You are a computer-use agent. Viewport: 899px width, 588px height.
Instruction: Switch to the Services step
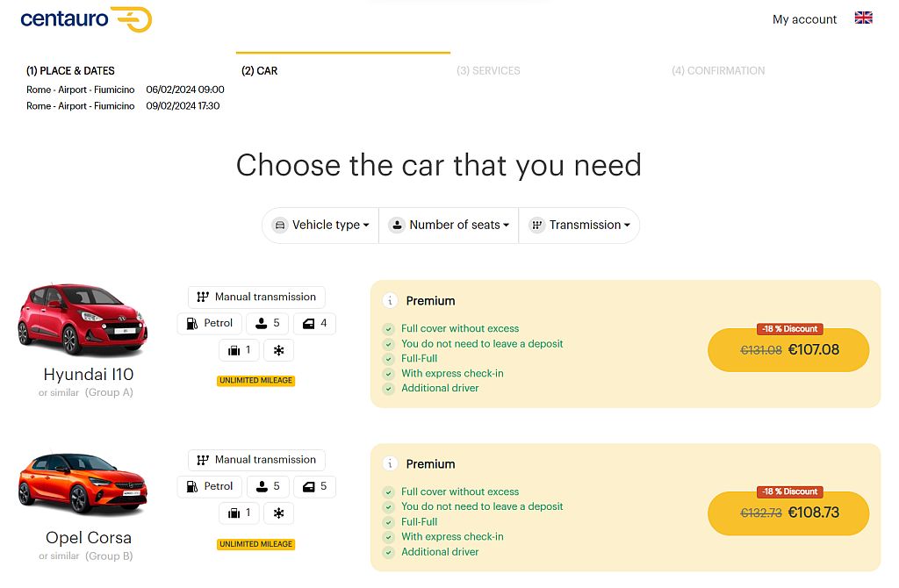click(x=488, y=70)
